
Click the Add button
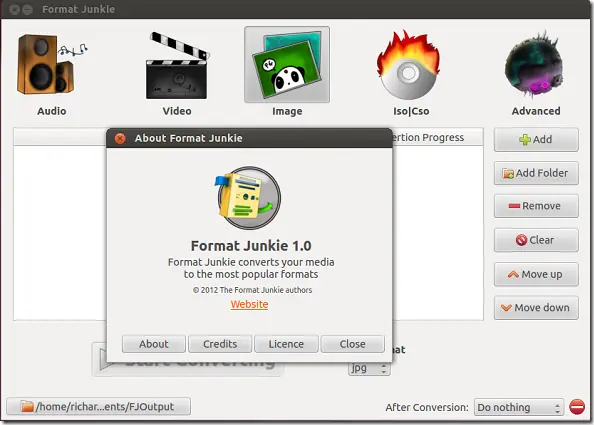536,139
